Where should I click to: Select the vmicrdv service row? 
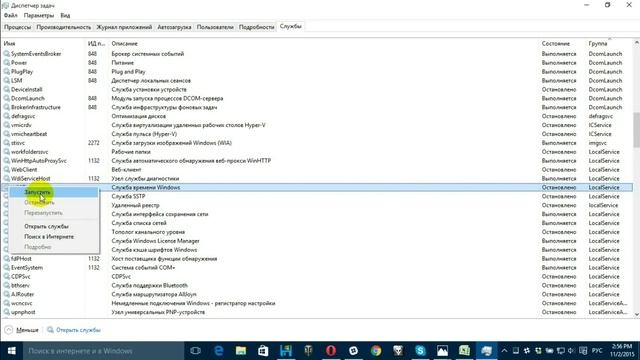click(318, 125)
